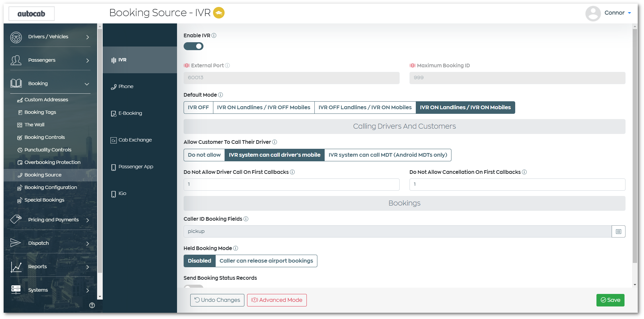Click the Connor user avatar
The image size is (644, 319).
pyautogui.click(x=593, y=13)
